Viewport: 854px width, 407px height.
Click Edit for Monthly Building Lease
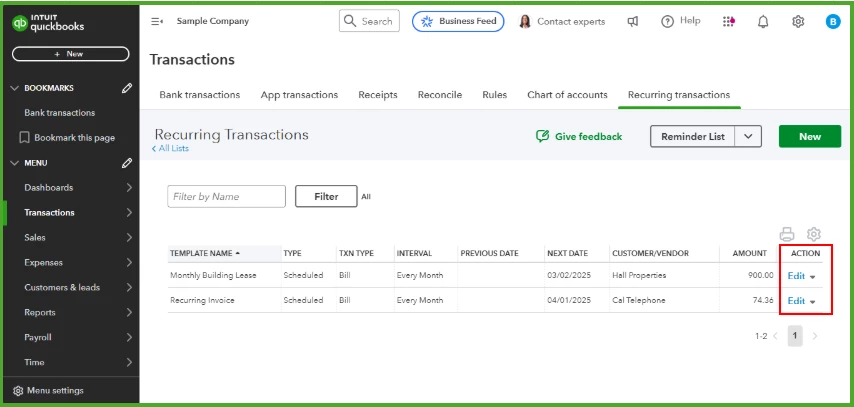coord(796,276)
